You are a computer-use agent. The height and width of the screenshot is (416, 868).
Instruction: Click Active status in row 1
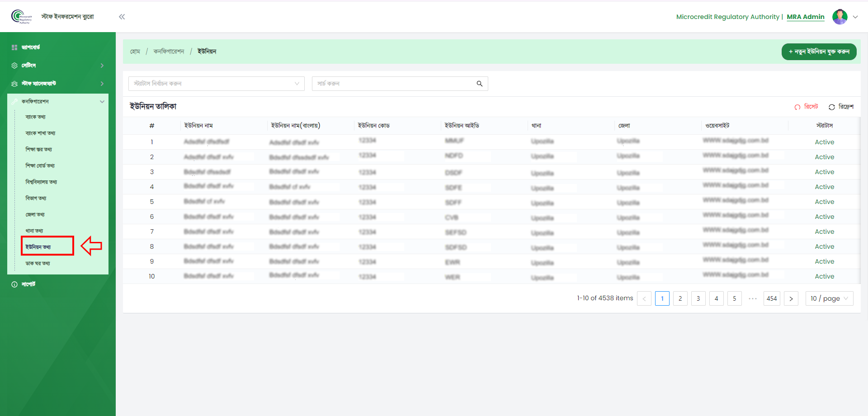825,142
